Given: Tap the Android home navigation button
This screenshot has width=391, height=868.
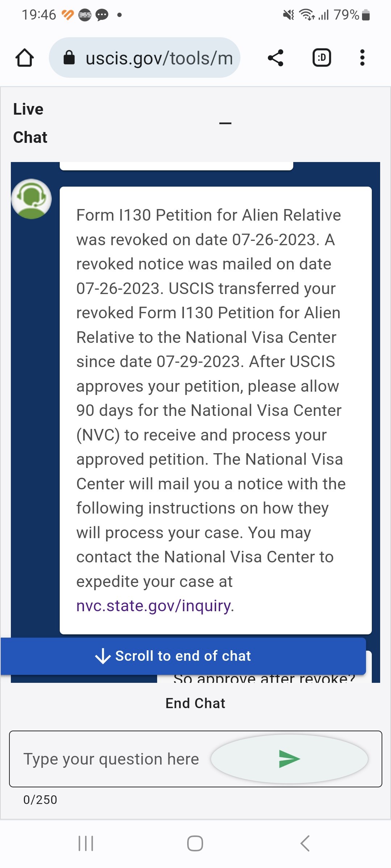Looking at the screenshot, I should click(x=195, y=843).
